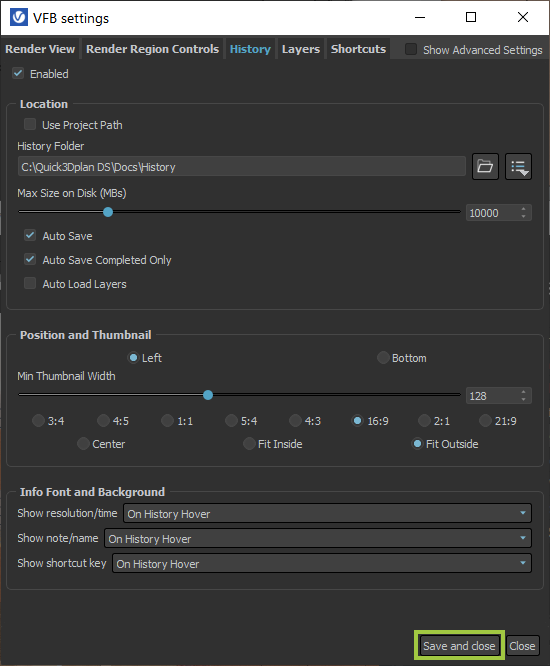
Task: Click the Max Size on Disk slider handle
Action: (108, 212)
